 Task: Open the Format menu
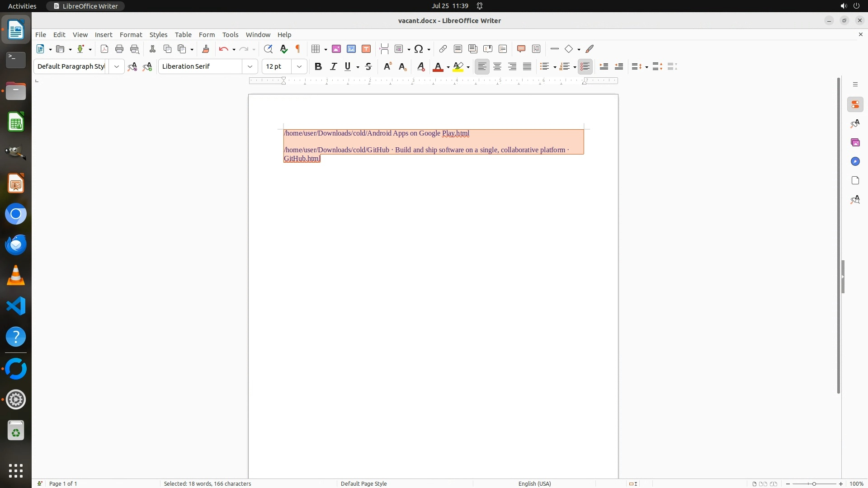coord(131,35)
